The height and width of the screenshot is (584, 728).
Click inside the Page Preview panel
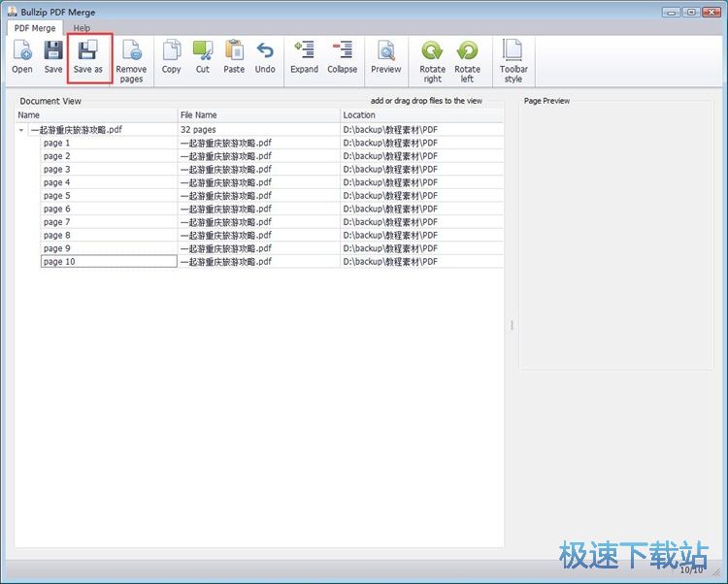click(615, 236)
